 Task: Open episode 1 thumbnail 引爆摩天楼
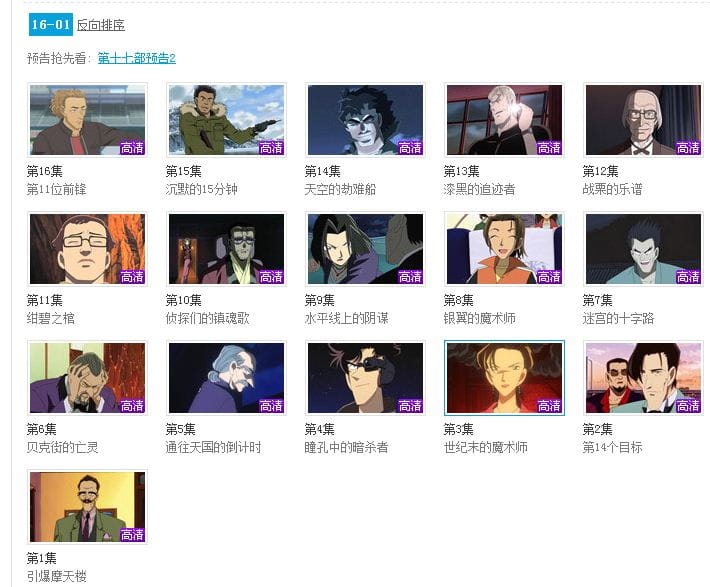[x=87, y=507]
